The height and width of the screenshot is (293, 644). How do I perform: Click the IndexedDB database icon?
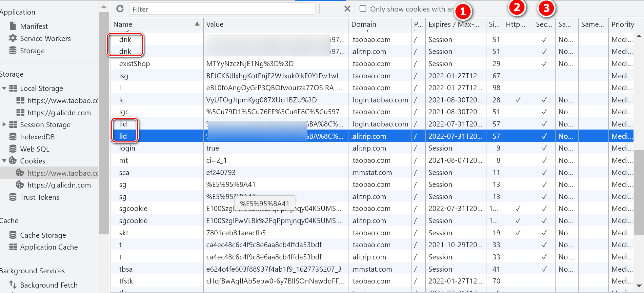pyautogui.click(x=13, y=137)
